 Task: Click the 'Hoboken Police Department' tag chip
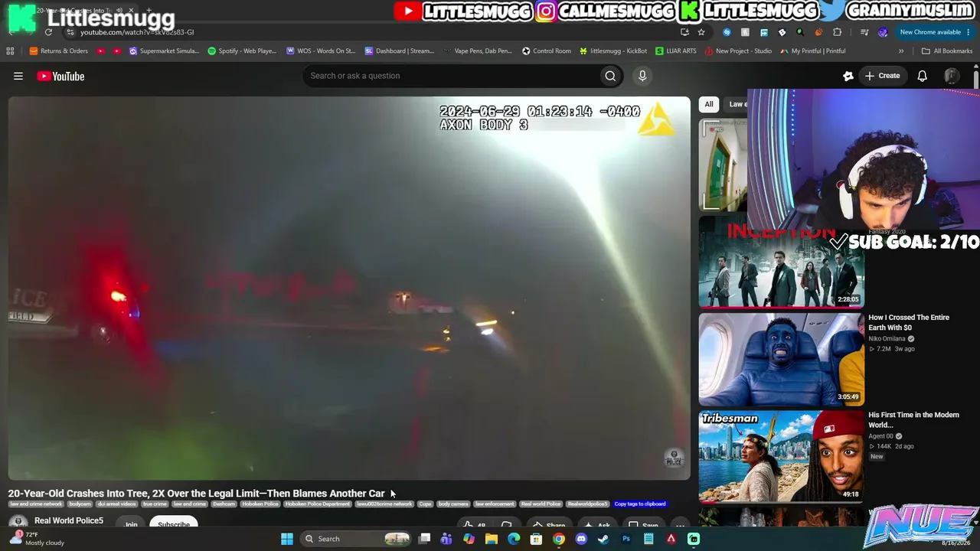coord(318,504)
